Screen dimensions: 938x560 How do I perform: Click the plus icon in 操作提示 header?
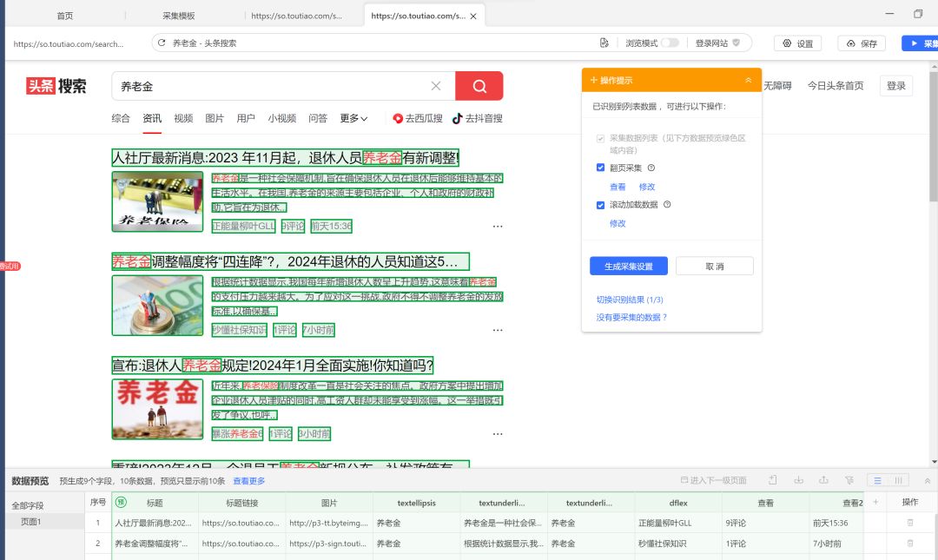pos(593,80)
